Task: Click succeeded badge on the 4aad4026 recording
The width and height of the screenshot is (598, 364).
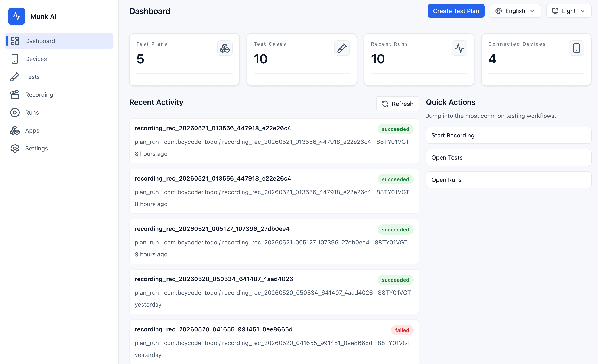Action: click(x=395, y=280)
